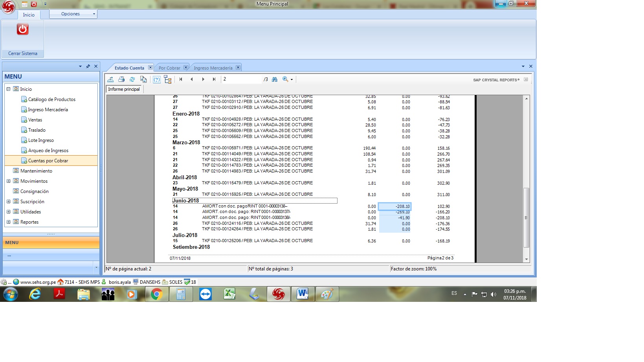
Task: Print the report using printer icon
Action: tap(121, 79)
